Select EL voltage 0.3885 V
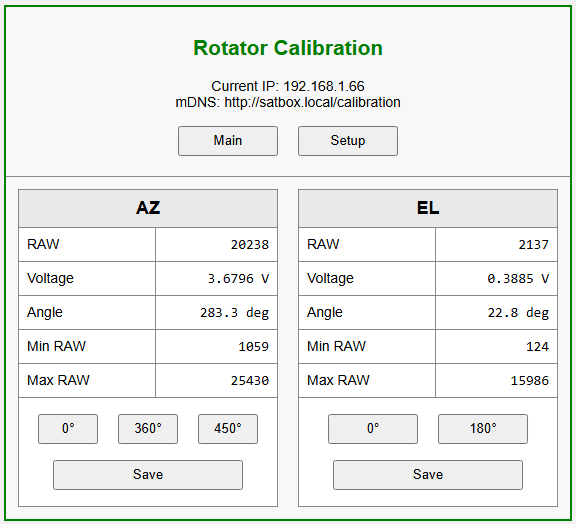Screen dimensions: 576x524 (518, 279)
